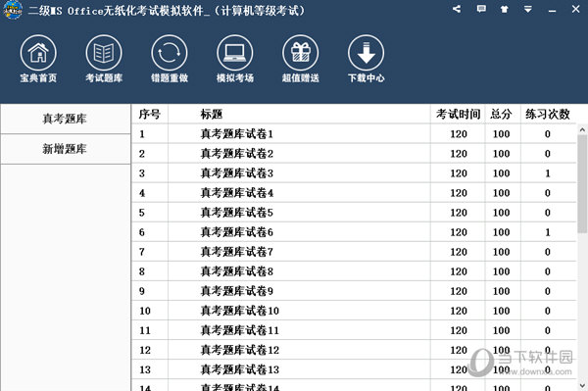
Task: Select row 真考题库试卷3
Action: [354, 173]
